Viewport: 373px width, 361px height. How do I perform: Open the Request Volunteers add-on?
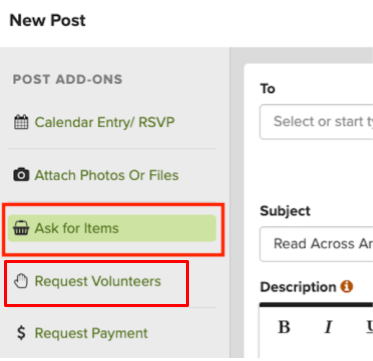pos(98,281)
